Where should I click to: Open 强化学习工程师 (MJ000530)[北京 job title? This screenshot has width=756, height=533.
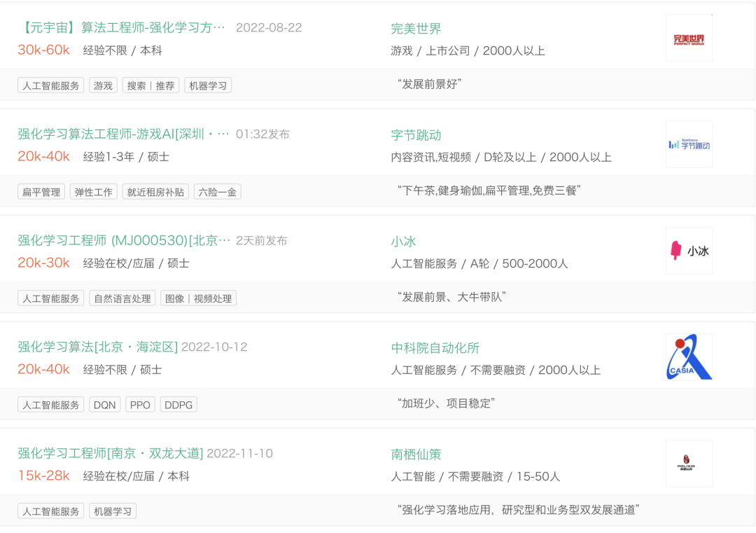coord(125,240)
